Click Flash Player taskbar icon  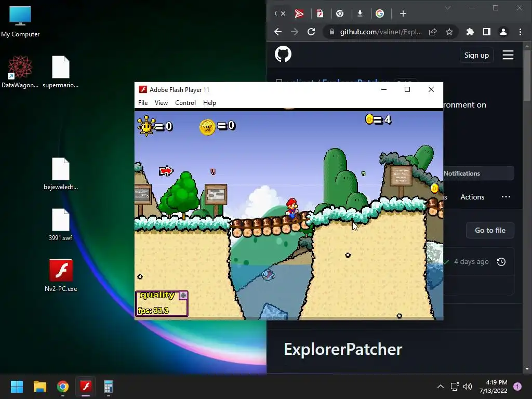(86, 387)
